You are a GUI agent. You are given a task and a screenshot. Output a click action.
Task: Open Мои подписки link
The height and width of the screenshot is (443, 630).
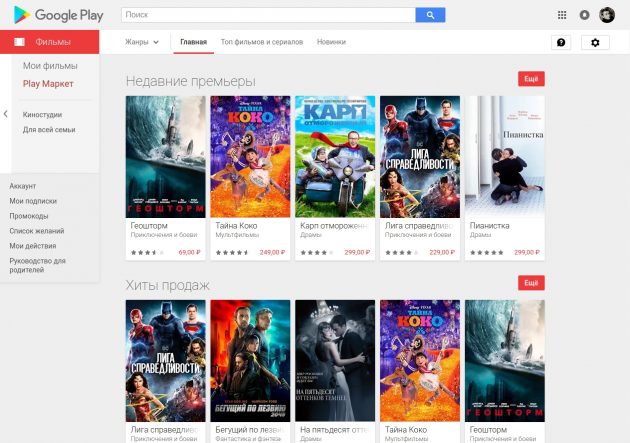point(33,201)
